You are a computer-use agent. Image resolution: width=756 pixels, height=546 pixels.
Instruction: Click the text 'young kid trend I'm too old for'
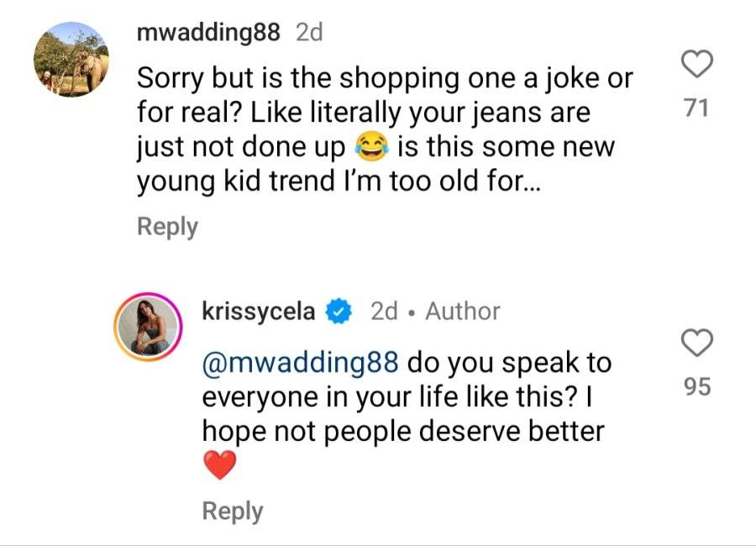[x=339, y=181]
